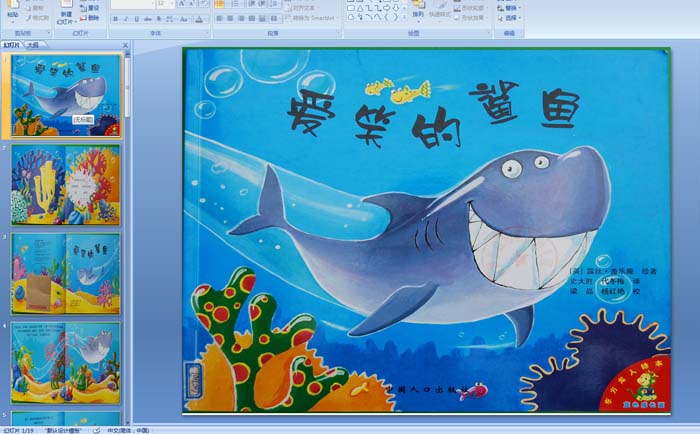Click the Copy (复制) button
The width and height of the screenshot is (700, 434).
click(35, 8)
